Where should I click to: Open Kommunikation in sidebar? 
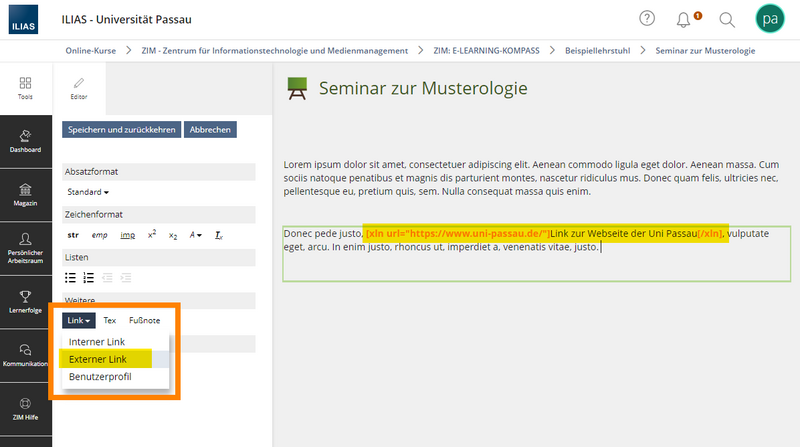[26, 356]
